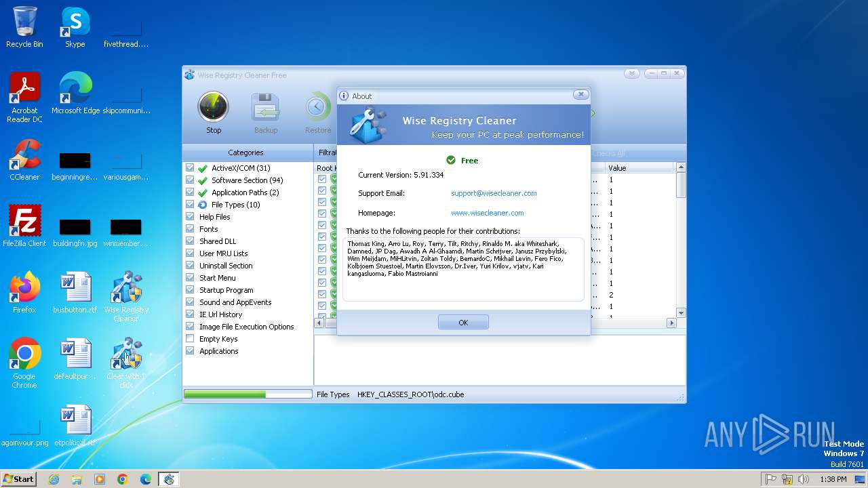Toggle the Software Section (94) checkbox
868x488 pixels.
pyautogui.click(x=190, y=180)
